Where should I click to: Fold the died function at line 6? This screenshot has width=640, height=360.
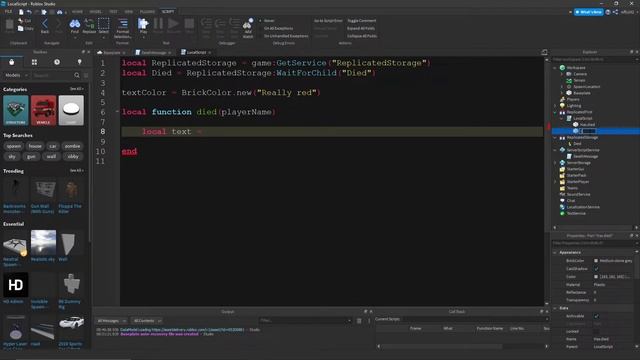(117, 111)
